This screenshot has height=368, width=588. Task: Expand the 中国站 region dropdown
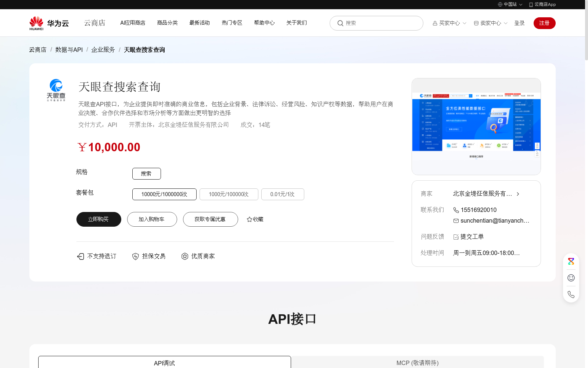pyautogui.click(x=510, y=4)
